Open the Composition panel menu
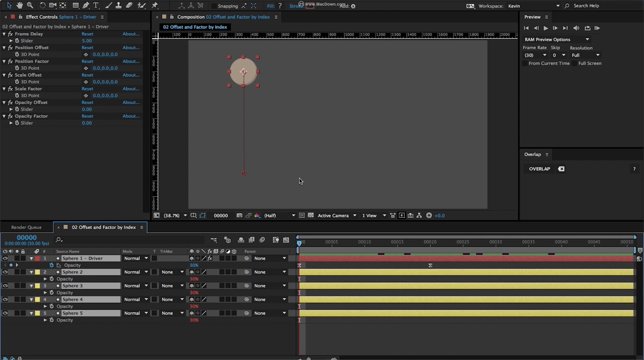644x360 pixels. point(276,17)
